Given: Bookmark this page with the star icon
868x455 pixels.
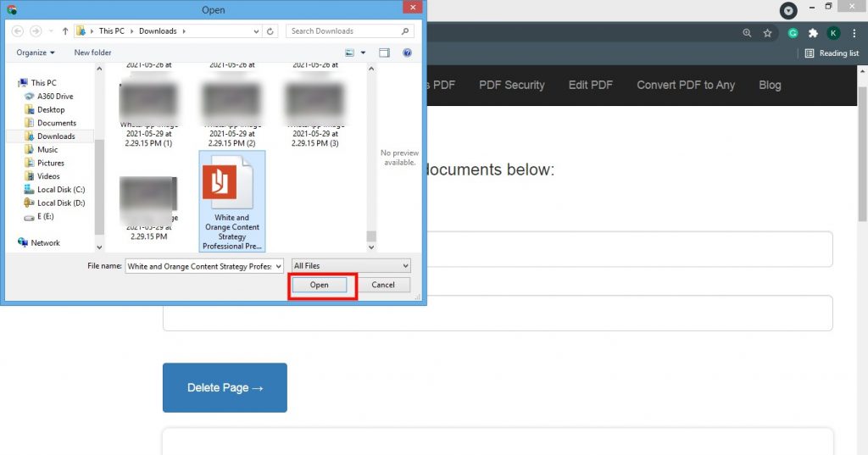Looking at the screenshot, I should click(x=767, y=33).
